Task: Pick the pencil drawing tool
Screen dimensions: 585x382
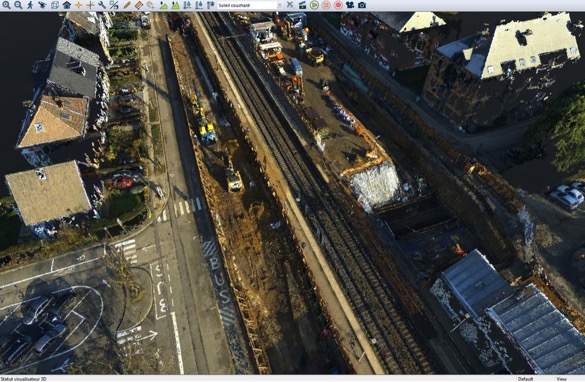Action: coord(127,5)
